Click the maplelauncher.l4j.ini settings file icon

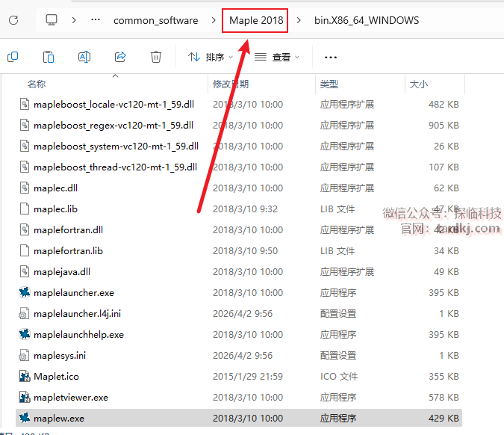pyautogui.click(x=24, y=313)
